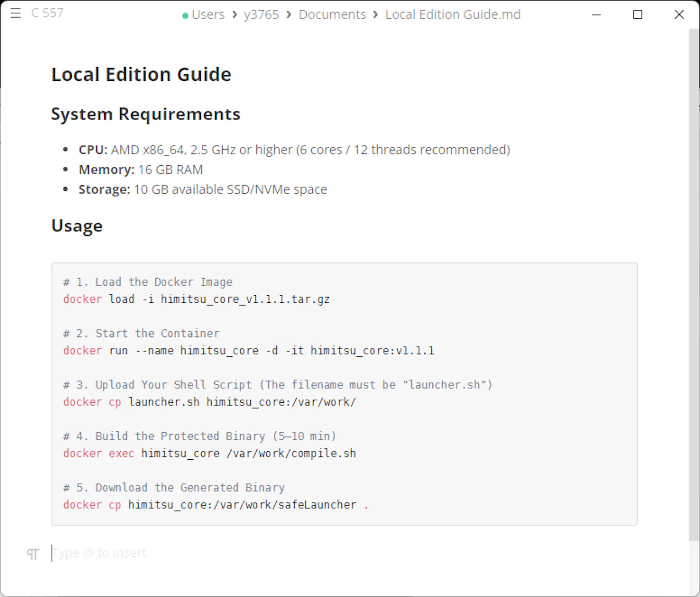Expand the chevron after Users breadcrumb
Screen dimensions: 700x597
[x=235, y=15]
